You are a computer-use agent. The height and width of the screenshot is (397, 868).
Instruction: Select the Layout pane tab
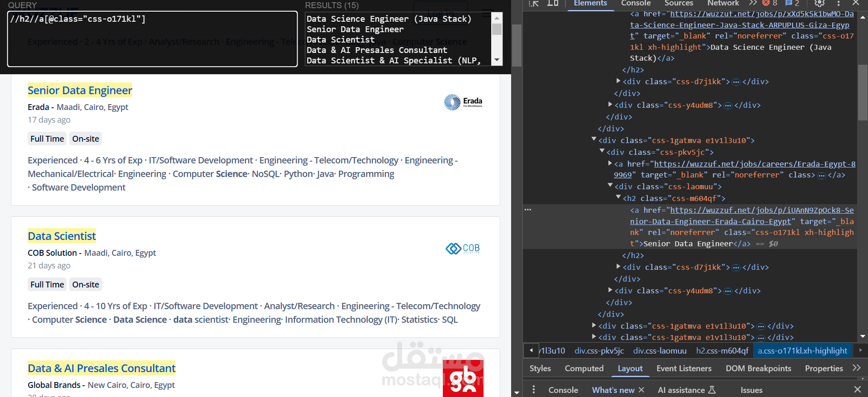(x=630, y=368)
